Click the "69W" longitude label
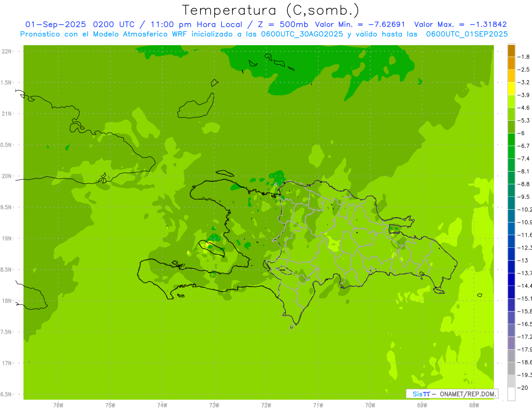The height and width of the screenshot is (411, 532). tap(422, 405)
